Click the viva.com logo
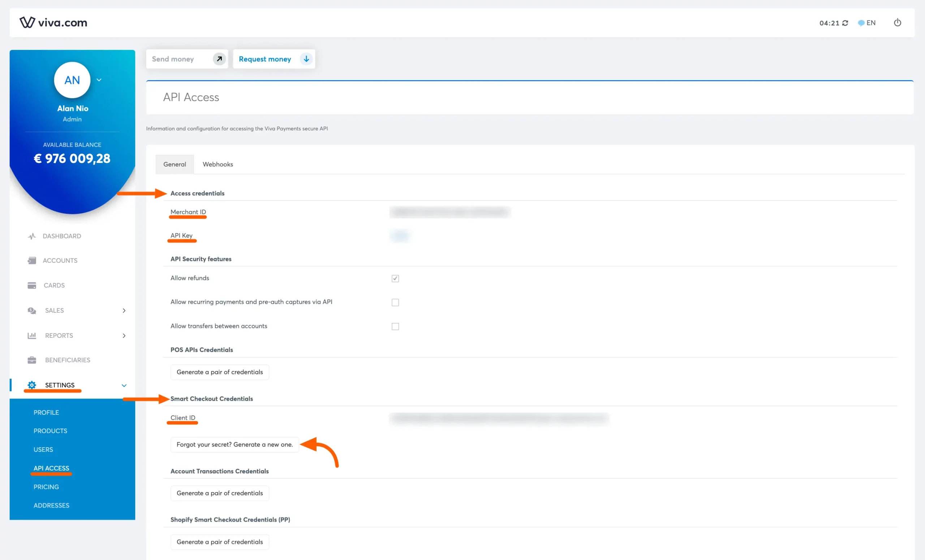The width and height of the screenshot is (925, 560). coord(53,22)
